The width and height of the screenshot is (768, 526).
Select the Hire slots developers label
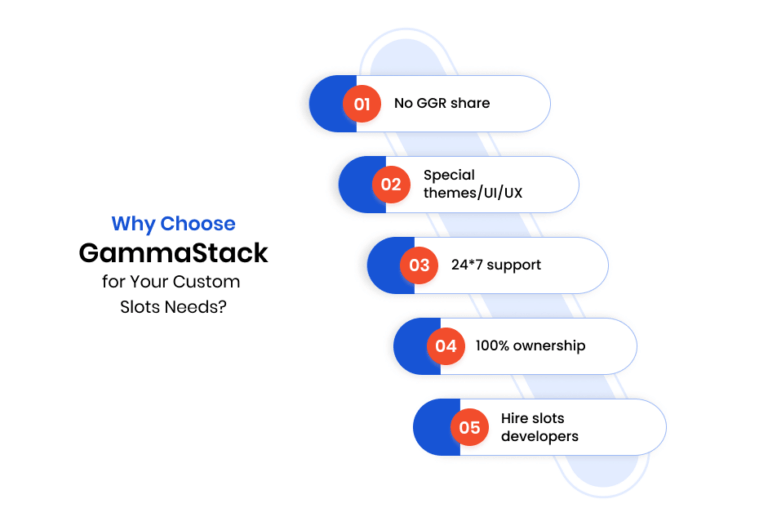coord(539,427)
